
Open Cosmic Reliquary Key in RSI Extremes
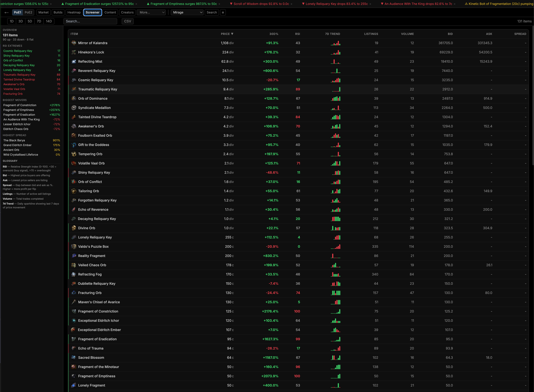[18, 51]
